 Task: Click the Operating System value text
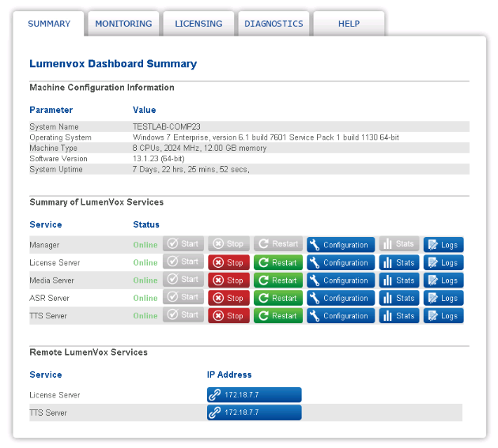point(266,137)
